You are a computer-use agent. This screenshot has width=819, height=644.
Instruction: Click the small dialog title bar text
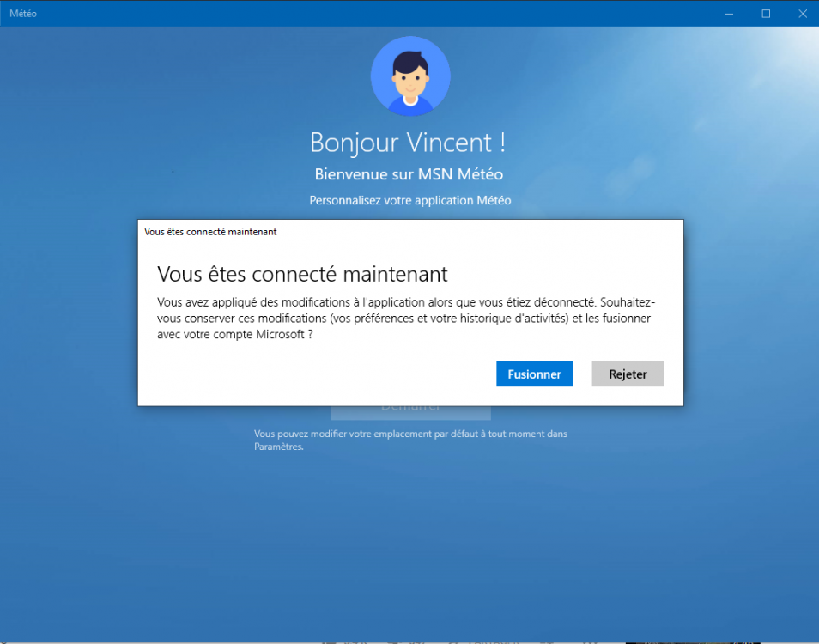click(x=210, y=232)
